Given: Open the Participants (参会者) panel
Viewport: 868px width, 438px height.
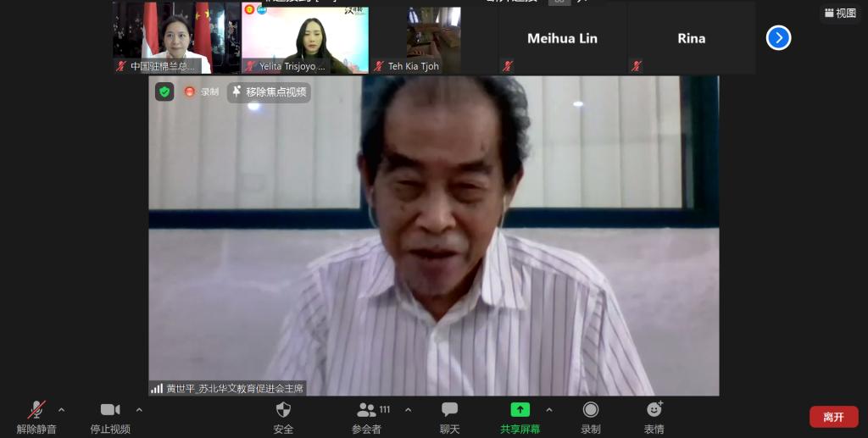Looking at the screenshot, I should [367, 417].
